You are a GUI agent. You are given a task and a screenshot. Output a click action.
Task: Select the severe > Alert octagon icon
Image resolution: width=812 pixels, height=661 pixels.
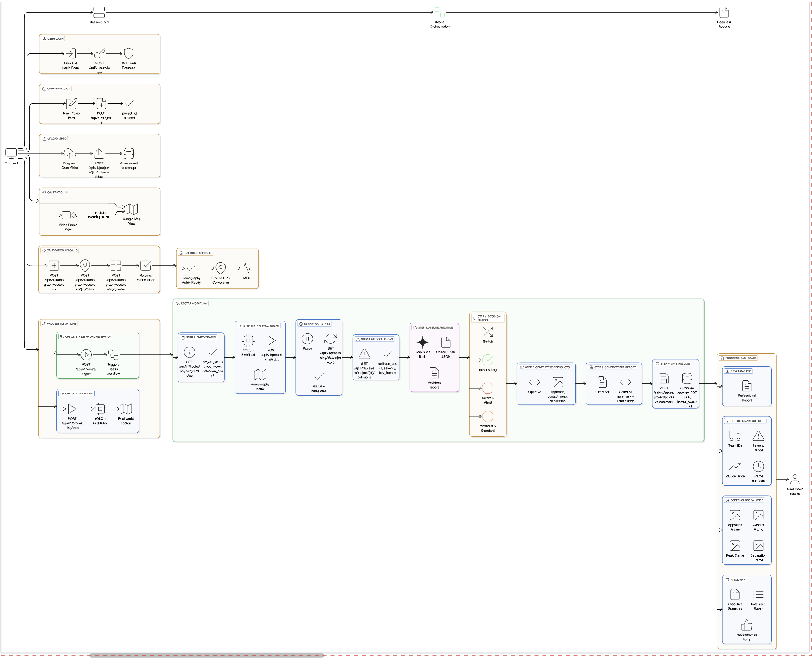tap(488, 388)
